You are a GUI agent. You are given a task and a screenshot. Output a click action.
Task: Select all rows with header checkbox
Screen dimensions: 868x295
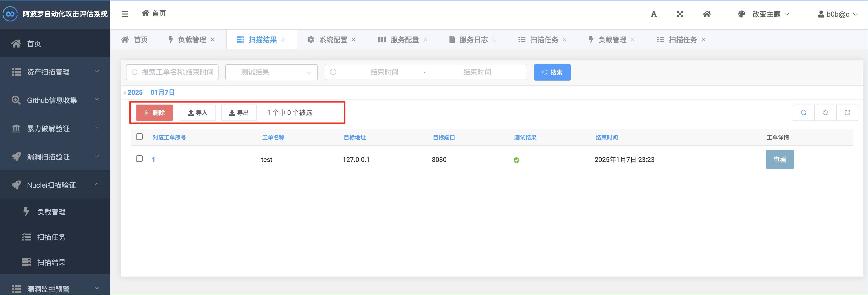[x=139, y=137]
